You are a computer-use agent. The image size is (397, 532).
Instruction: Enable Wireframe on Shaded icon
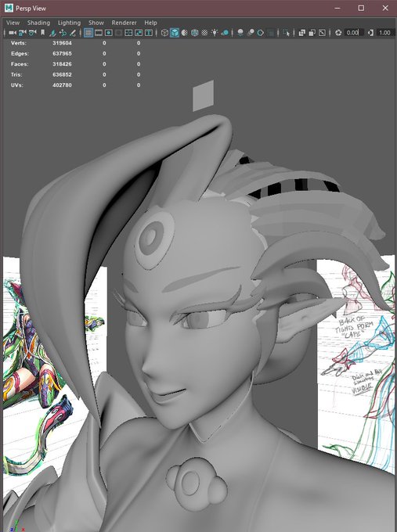195,33
